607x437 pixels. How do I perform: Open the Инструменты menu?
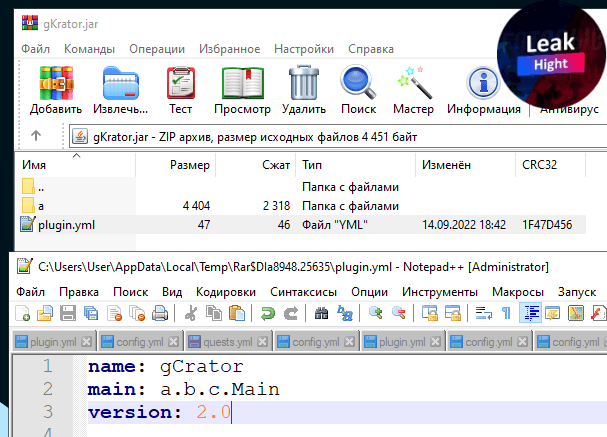(x=440, y=292)
